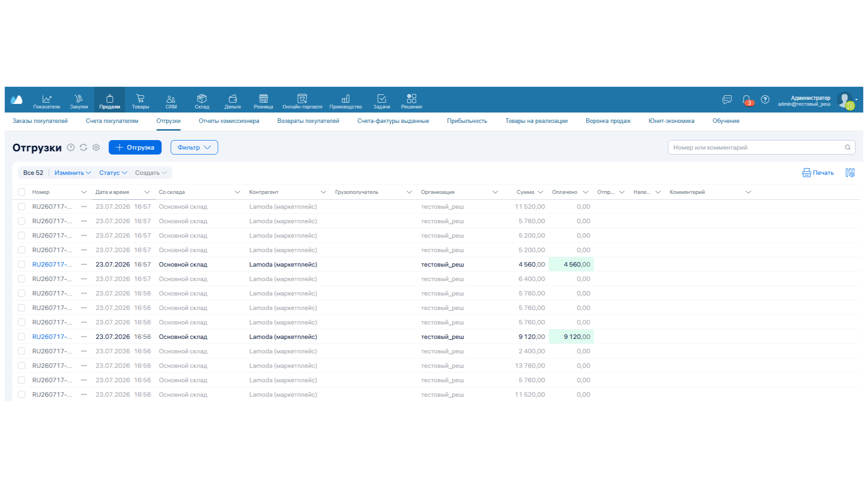
Task: Expand the Фильтр dropdown
Action: (194, 147)
